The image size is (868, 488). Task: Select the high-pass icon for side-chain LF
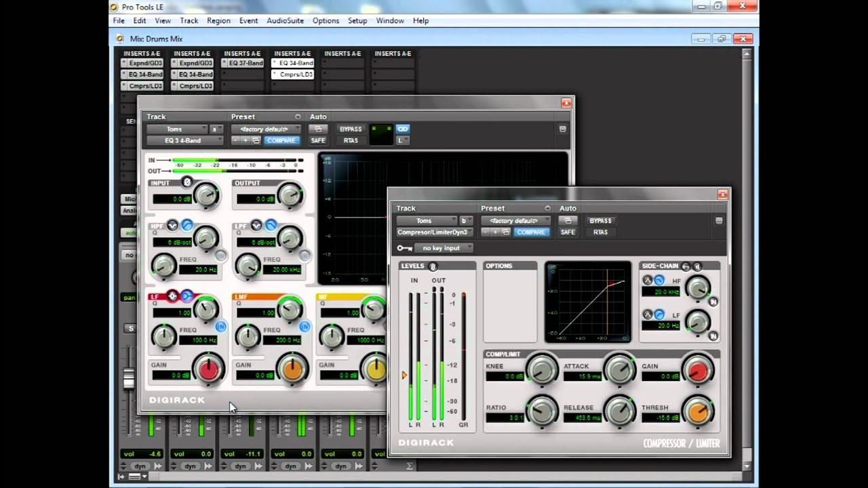coord(658,314)
